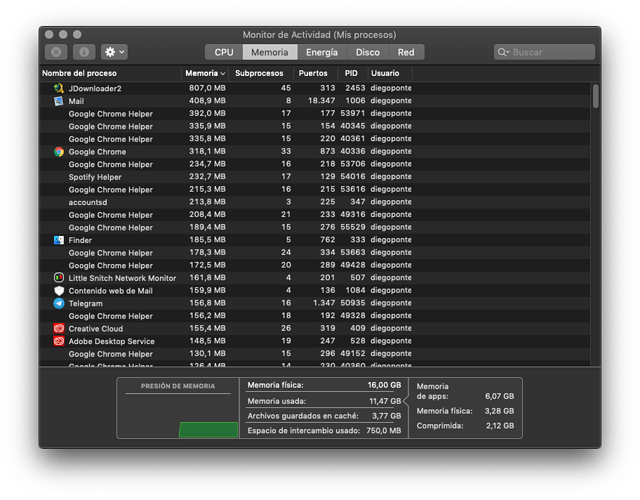Select the Telegram process name

85,303
